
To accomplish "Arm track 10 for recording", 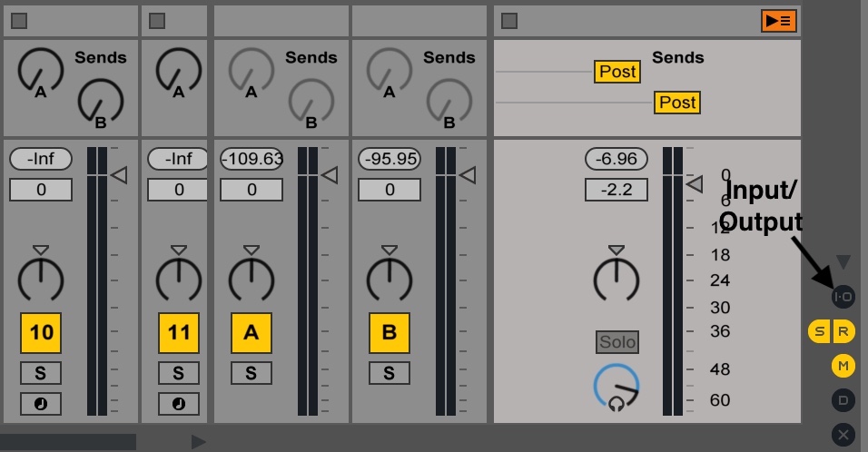I will point(41,404).
